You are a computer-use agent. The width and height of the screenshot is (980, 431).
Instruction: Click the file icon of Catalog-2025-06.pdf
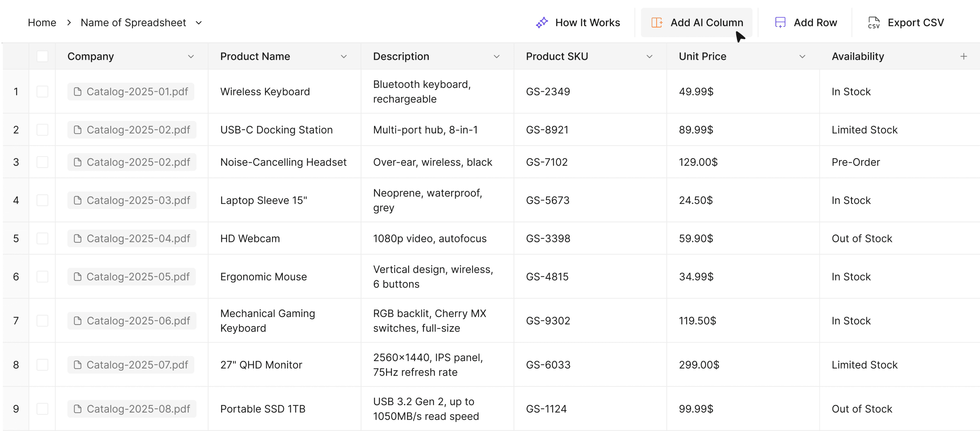[x=78, y=321]
